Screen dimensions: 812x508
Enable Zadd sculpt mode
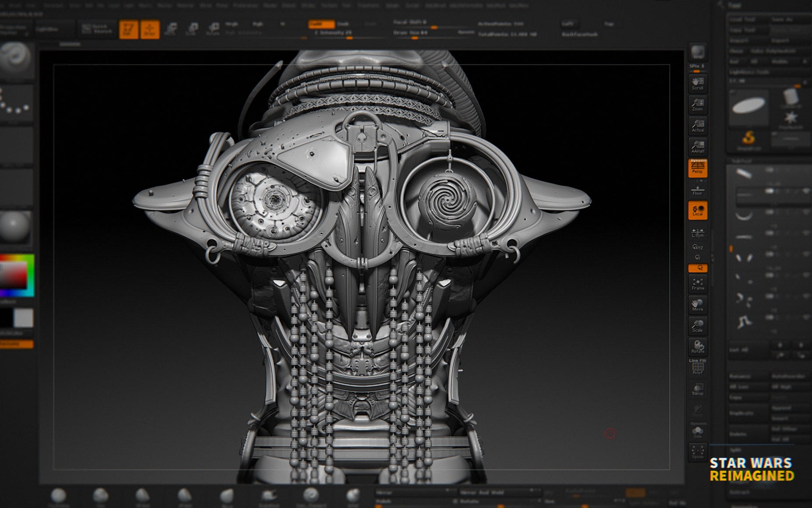tap(322, 24)
